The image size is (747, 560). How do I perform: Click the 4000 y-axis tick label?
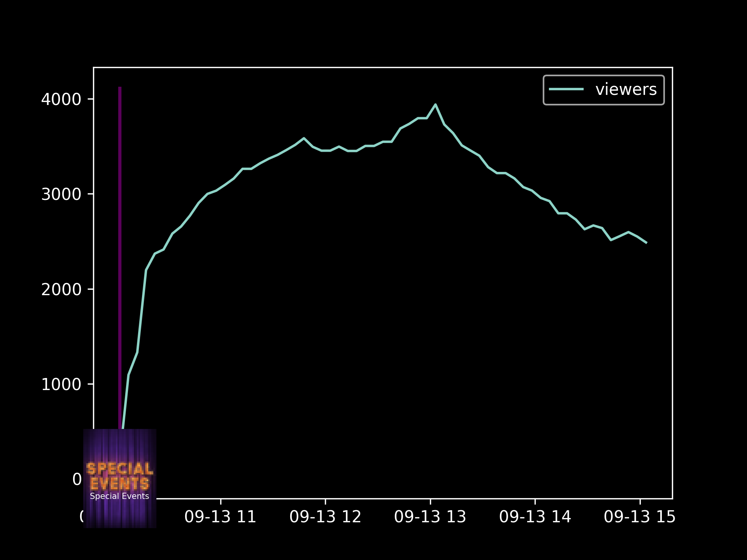click(x=61, y=100)
